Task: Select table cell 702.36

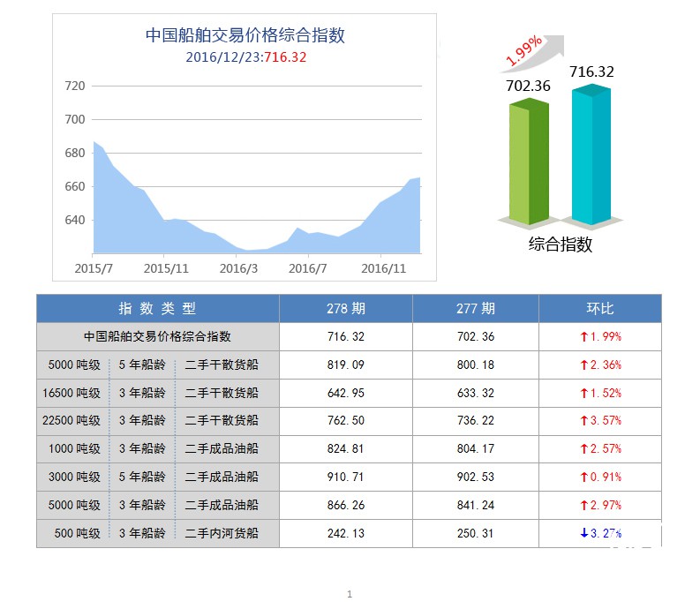Action: pos(476,336)
